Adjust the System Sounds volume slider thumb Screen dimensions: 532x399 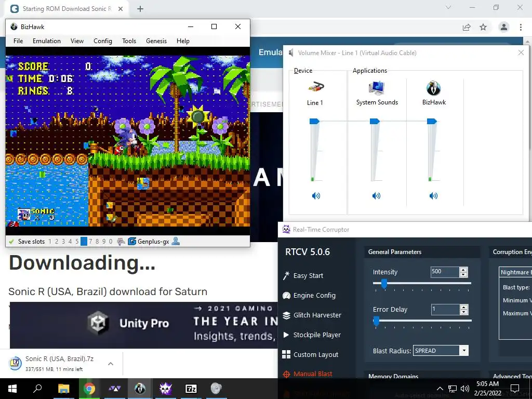[x=375, y=121]
